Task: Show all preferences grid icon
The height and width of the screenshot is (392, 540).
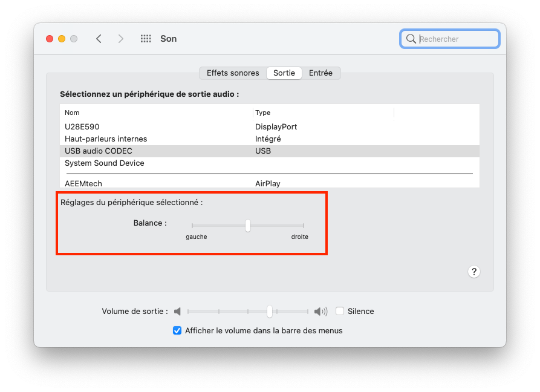Action: tap(146, 39)
